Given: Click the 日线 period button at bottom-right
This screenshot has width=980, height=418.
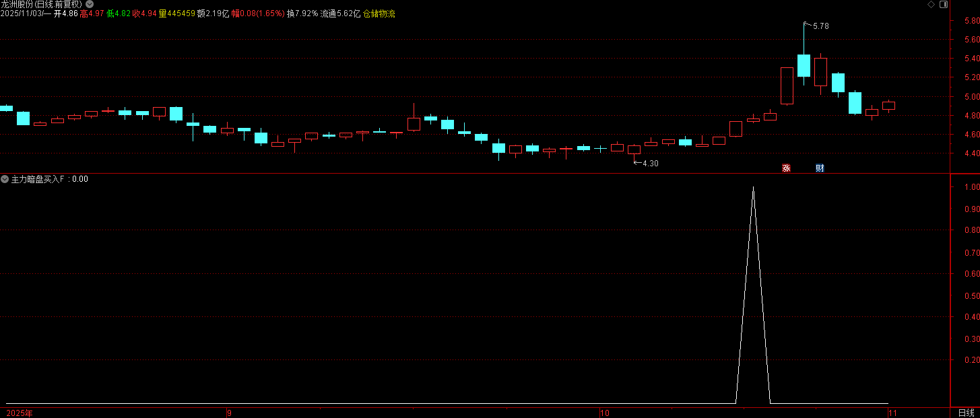Looking at the screenshot, I should click(966, 413).
